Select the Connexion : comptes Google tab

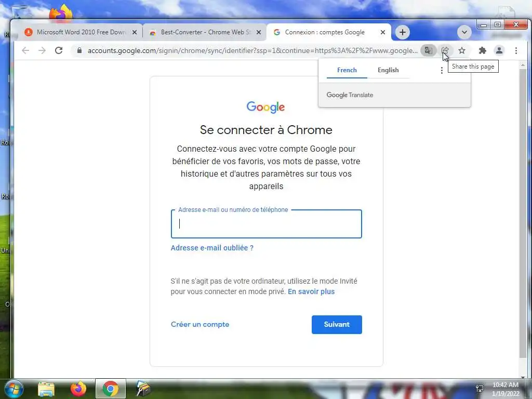(324, 32)
